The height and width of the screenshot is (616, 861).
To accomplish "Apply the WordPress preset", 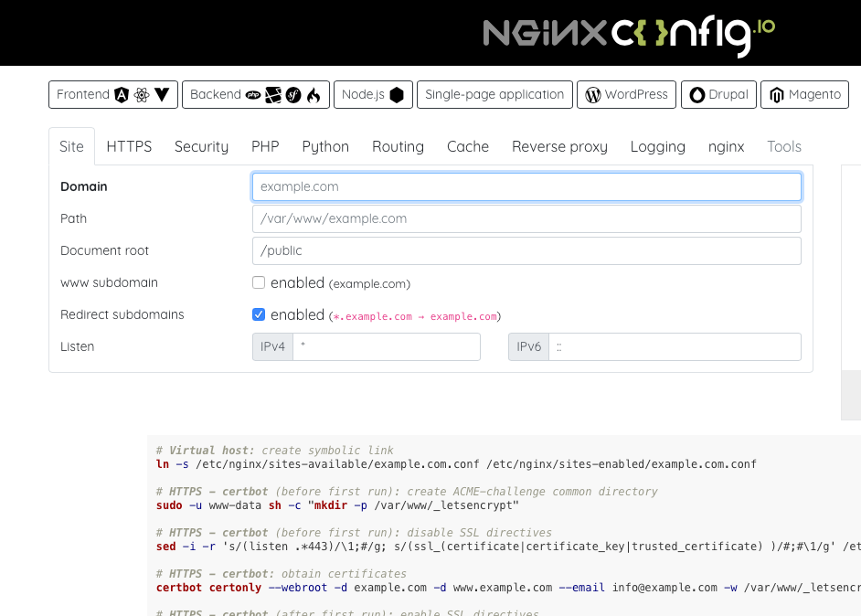I will coord(626,94).
